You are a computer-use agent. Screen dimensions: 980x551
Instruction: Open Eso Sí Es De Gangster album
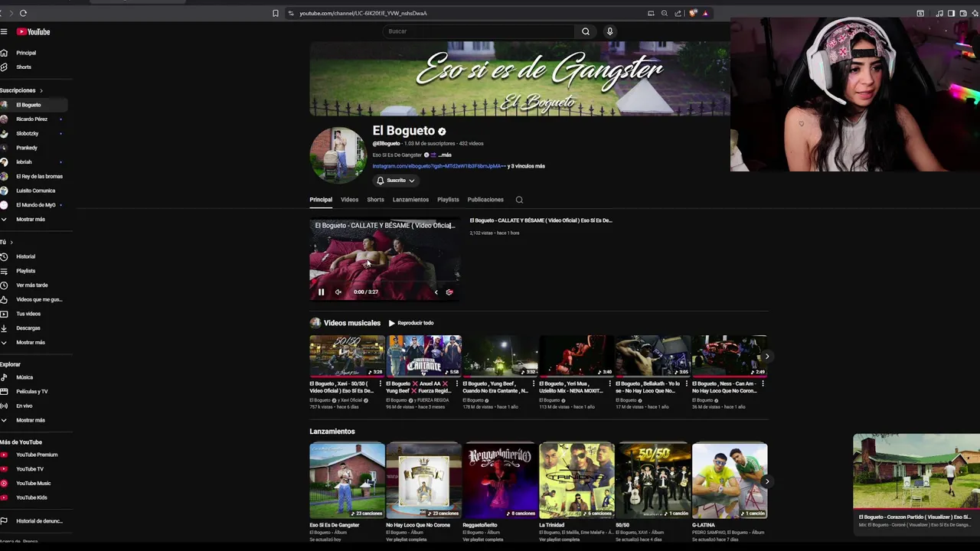[x=347, y=481]
